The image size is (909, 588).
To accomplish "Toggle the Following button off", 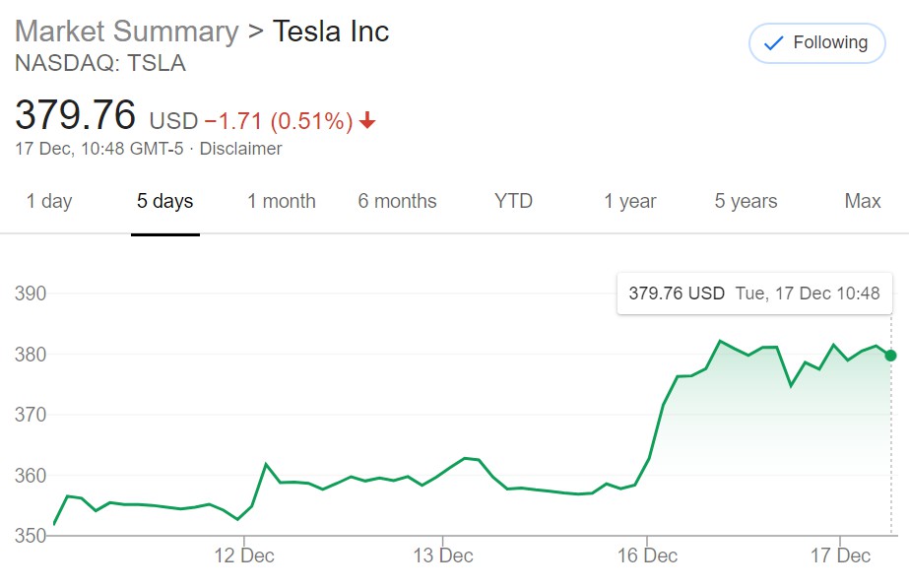I will 816,43.
